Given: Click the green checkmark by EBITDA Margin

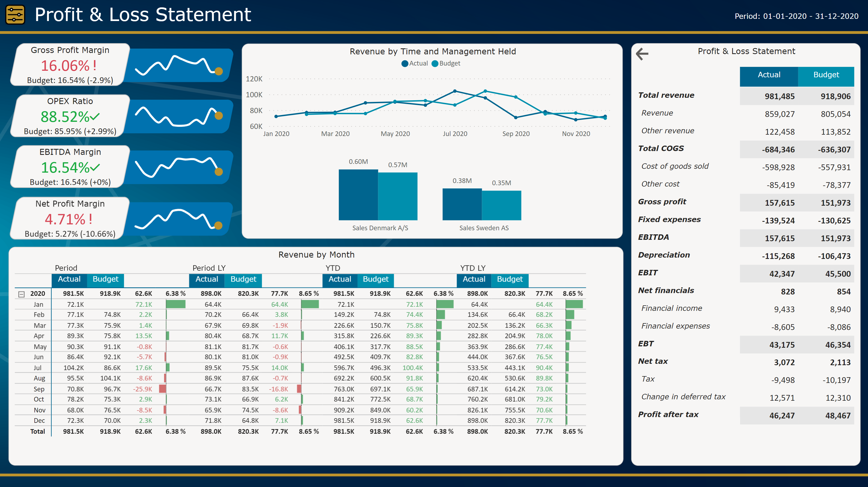Looking at the screenshot, I should 95,167.
